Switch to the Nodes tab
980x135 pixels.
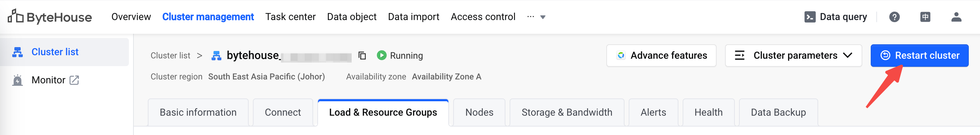coord(479,112)
